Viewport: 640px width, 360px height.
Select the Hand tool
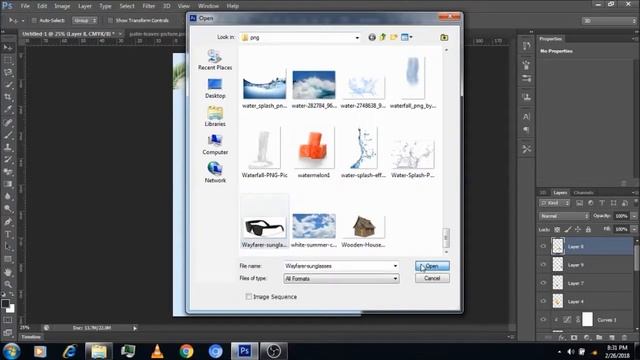(x=8, y=272)
